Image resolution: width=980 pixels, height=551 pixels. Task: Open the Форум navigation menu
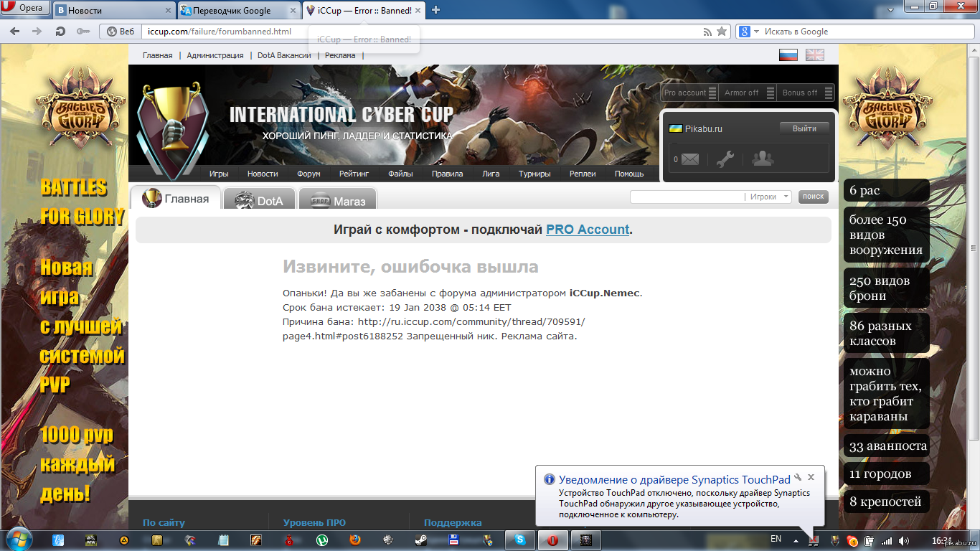308,174
